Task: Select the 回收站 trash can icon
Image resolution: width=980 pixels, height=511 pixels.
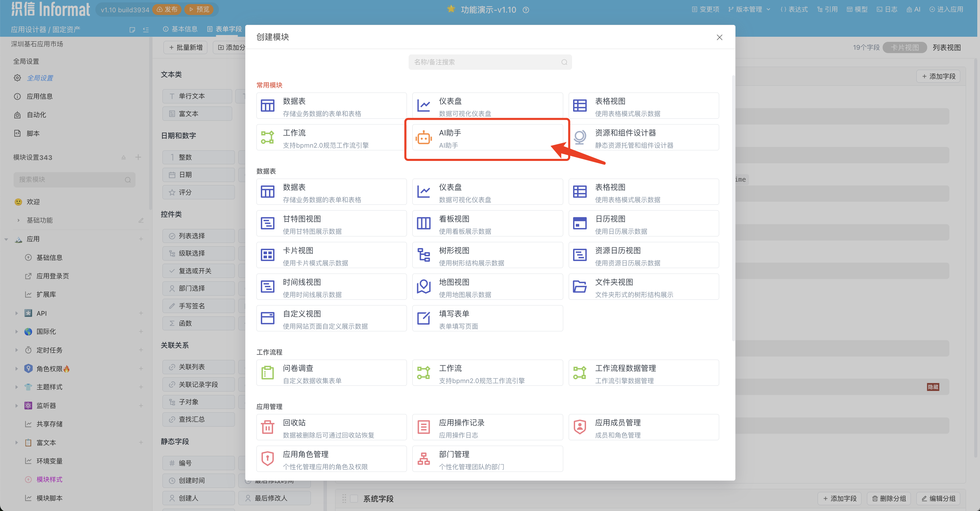Action: point(267,427)
